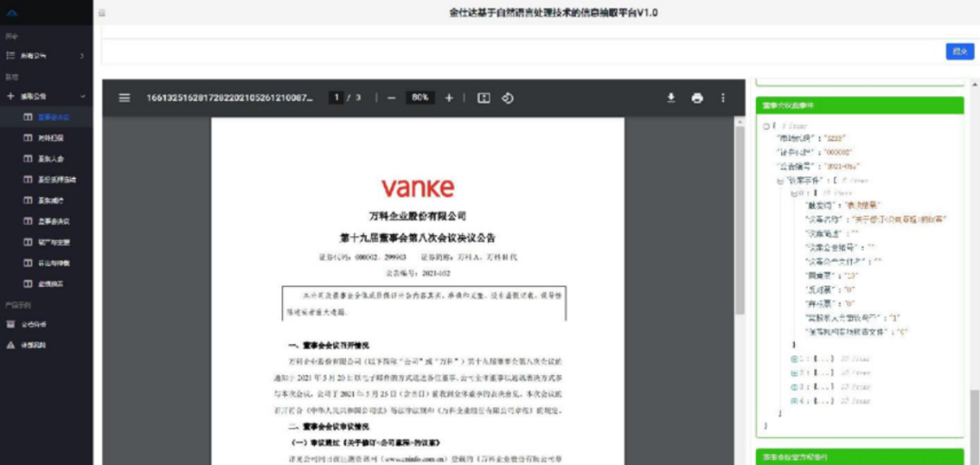
Task: Click the plus icon beside 抽取公告
Action: (10, 96)
